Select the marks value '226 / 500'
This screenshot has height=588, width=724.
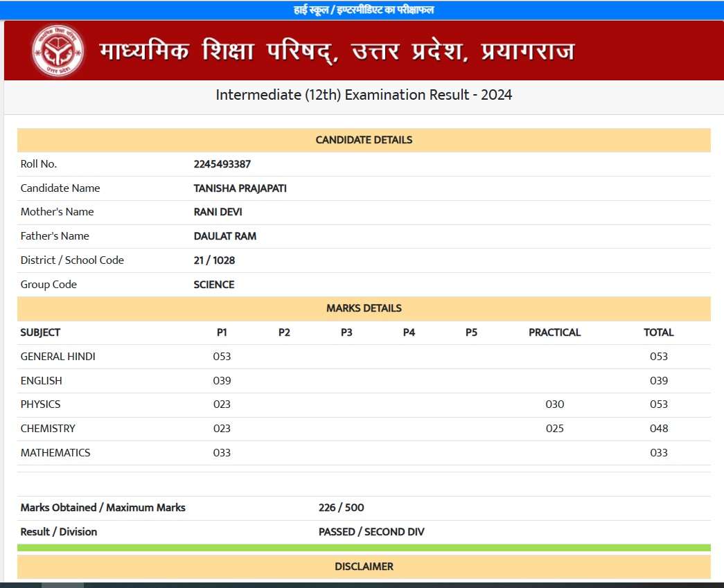tap(342, 508)
